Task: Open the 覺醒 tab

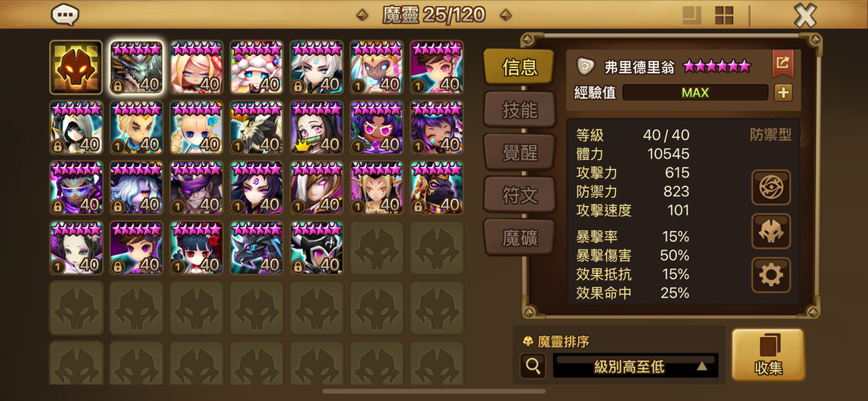Action: tap(519, 152)
